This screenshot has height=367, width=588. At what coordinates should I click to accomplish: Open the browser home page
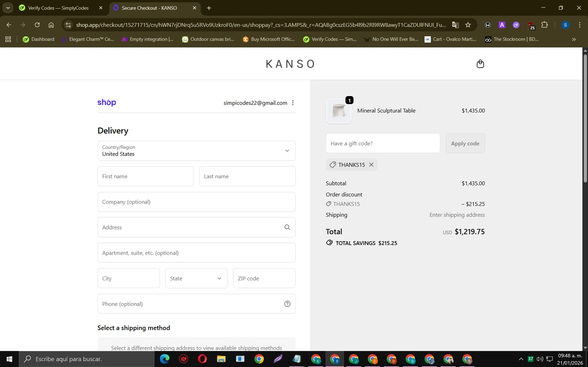[51, 25]
